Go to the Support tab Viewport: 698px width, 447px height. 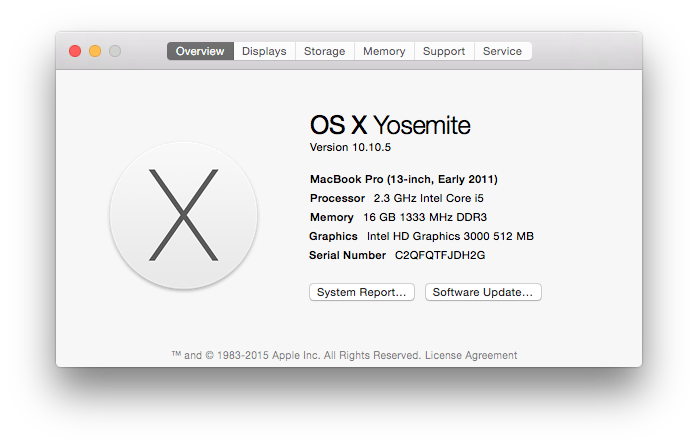point(444,51)
